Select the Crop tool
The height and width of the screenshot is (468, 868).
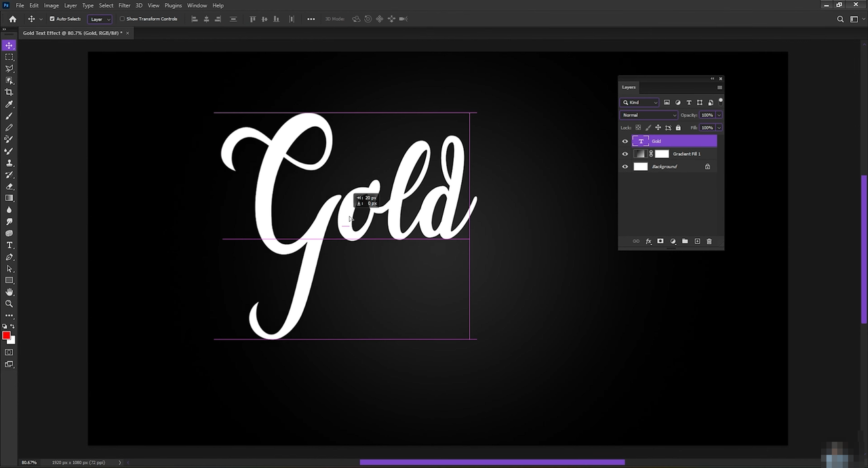(9, 92)
